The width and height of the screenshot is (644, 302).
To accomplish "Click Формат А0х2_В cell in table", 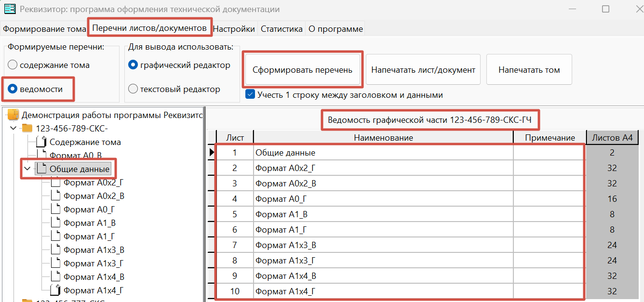I will coord(384,184).
